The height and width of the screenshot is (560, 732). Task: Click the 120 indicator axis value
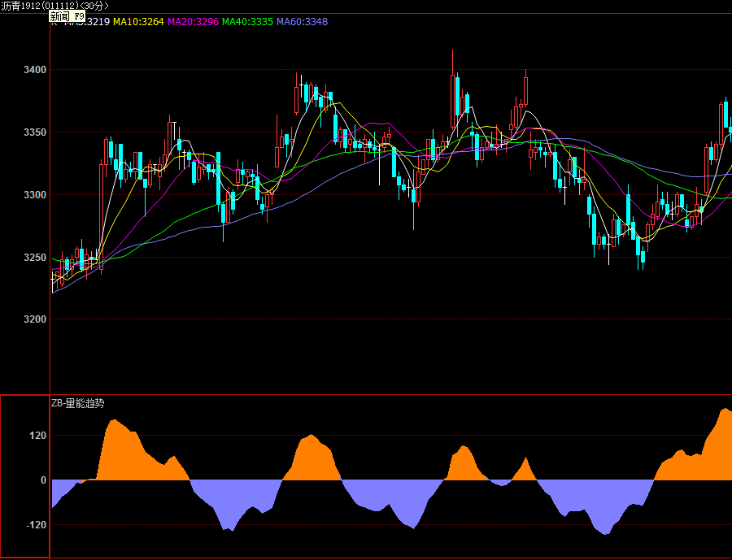point(37,436)
